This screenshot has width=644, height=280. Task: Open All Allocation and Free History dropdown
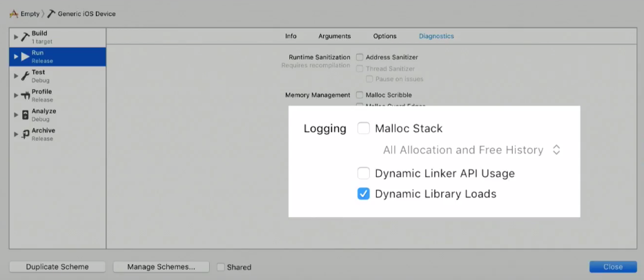click(472, 150)
